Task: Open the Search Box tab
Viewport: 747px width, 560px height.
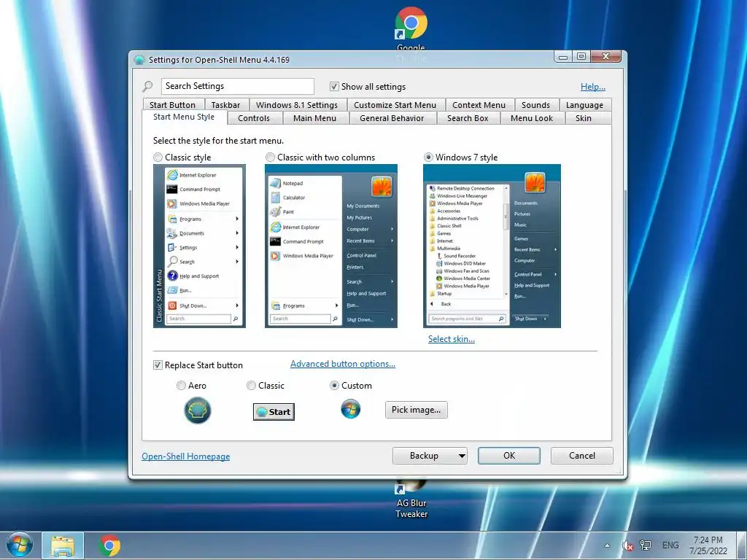Action: point(468,118)
